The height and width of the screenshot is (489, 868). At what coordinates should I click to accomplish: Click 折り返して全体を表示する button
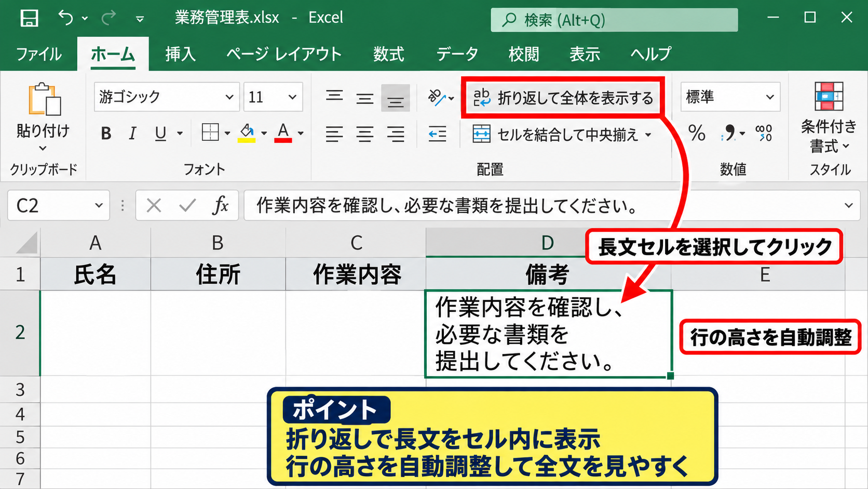tap(563, 98)
